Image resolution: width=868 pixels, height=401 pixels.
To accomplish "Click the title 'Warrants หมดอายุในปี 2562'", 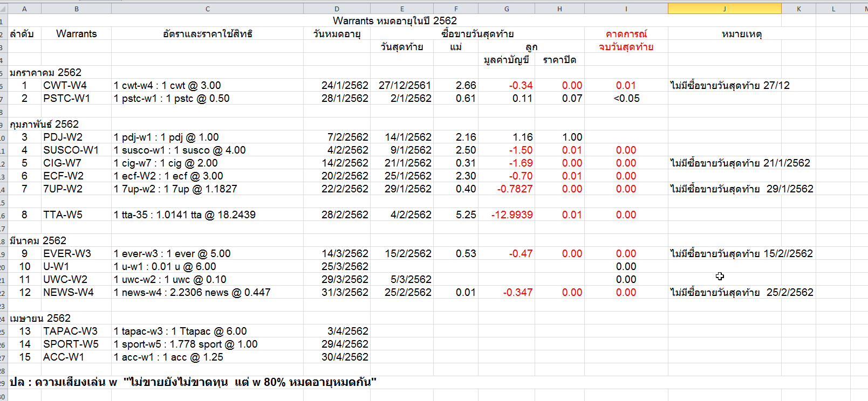I will [395, 20].
